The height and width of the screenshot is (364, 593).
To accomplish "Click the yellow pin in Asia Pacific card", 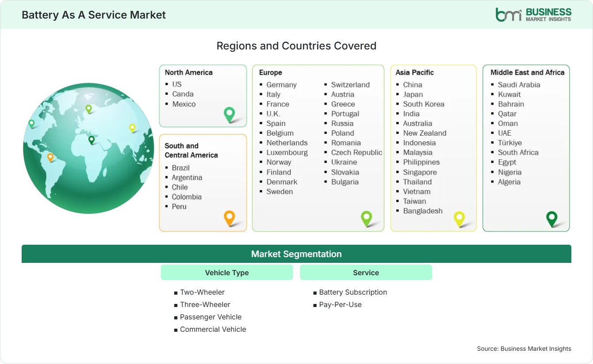I will [x=460, y=219].
